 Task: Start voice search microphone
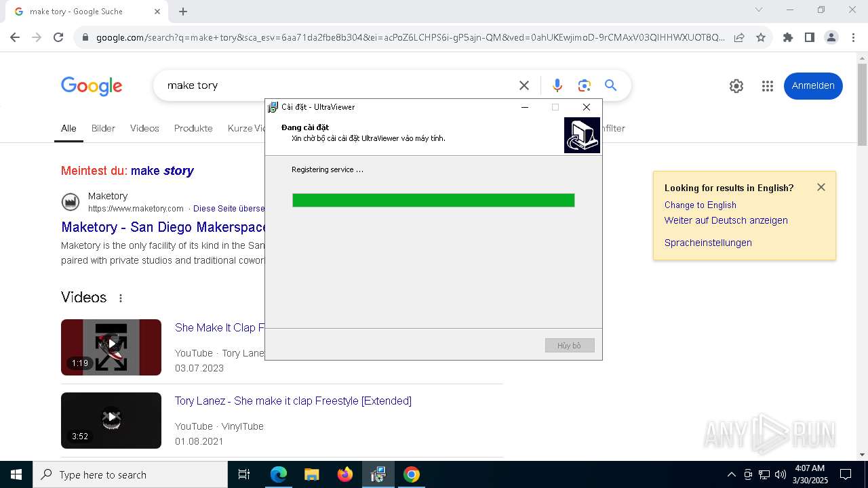click(x=557, y=85)
